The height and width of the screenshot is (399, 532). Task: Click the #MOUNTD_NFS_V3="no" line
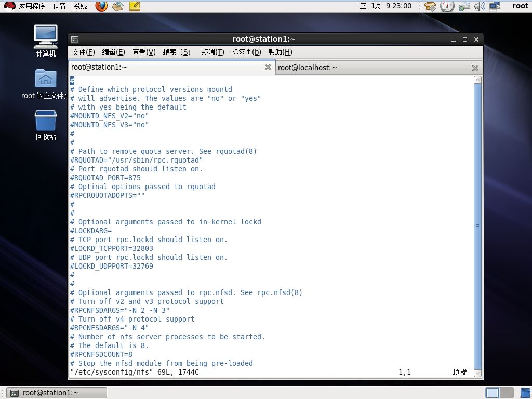[109, 125]
